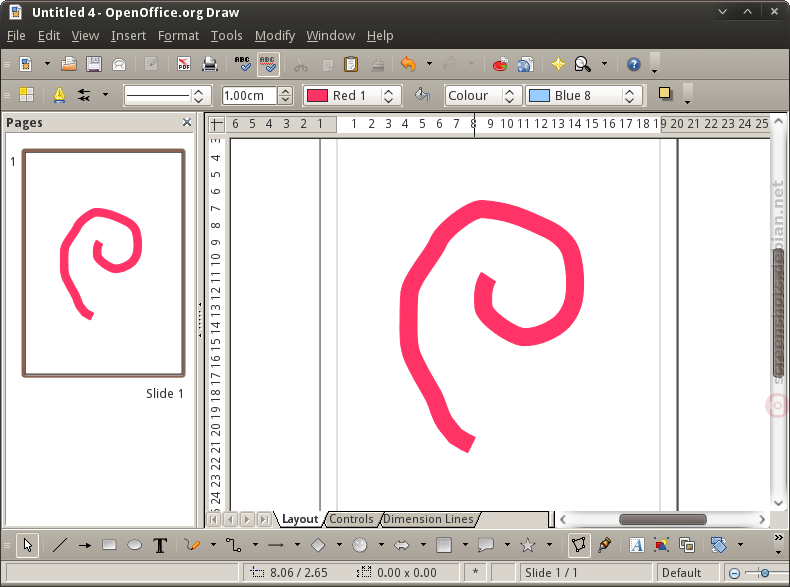Viewport: 790px width, 587px height.
Task: Run the Spelling check icon
Action: tap(243, 64)
